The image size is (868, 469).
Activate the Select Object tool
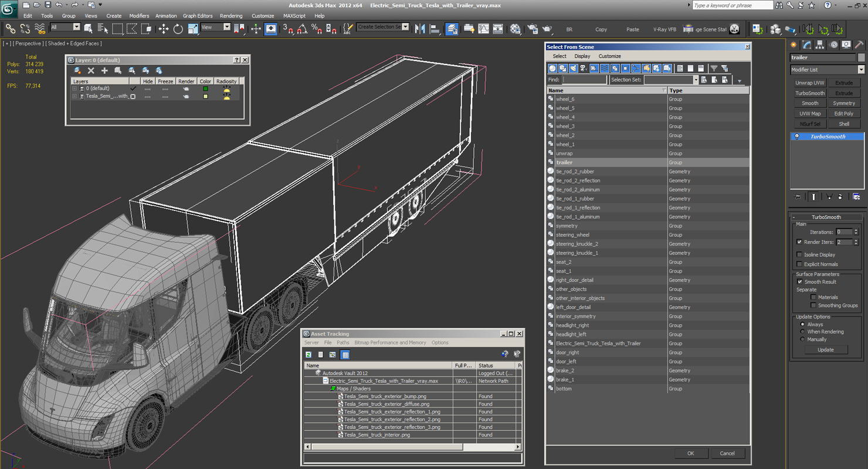pyautogui.click(x=89, y=29)
